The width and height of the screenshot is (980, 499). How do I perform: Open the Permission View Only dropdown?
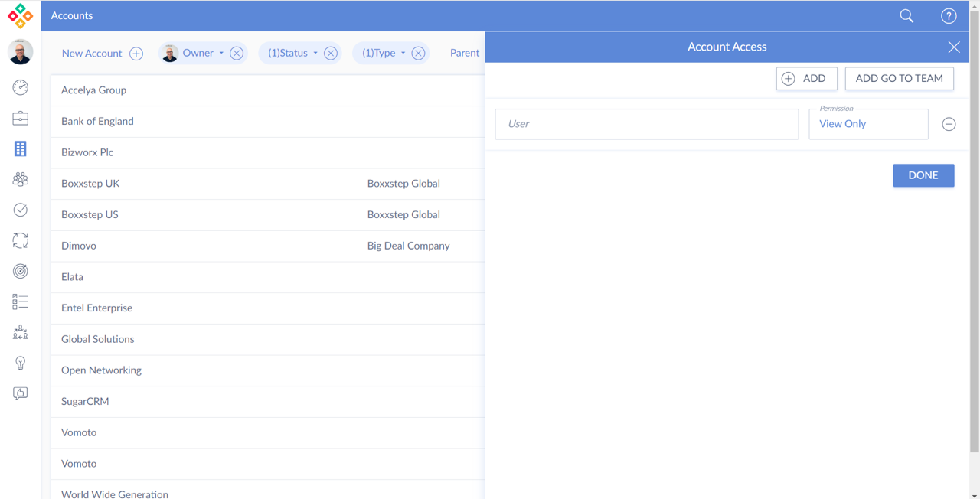[868, 124]
